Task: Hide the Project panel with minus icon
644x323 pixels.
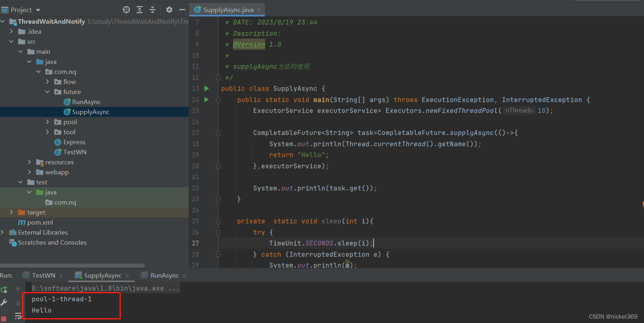Action: (x=182, y=10)
